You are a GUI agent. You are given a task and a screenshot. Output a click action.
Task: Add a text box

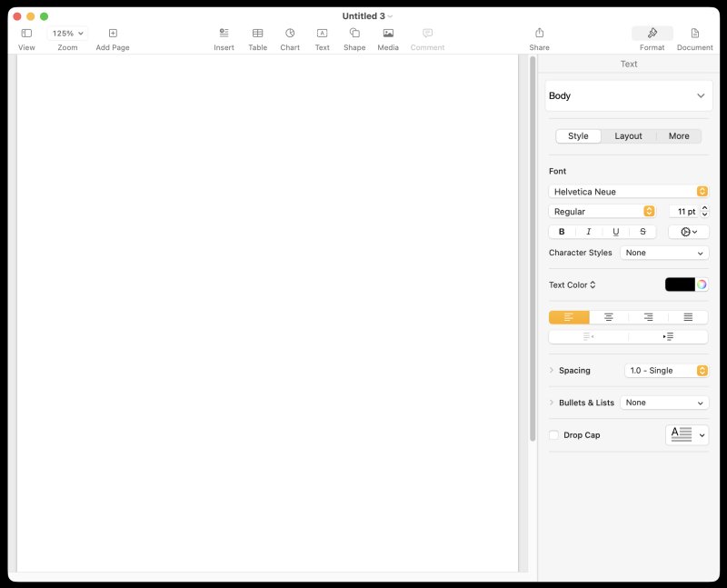tap(322, 34)
